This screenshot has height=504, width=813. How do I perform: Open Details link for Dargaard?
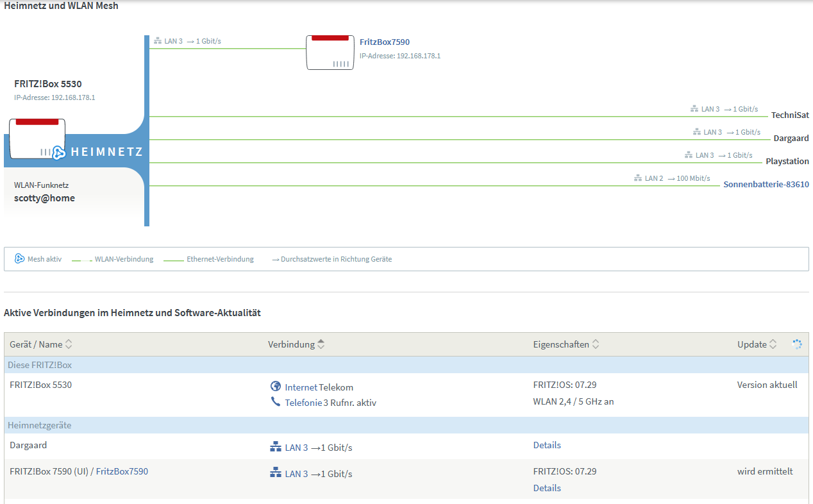[x=547, y=445]
